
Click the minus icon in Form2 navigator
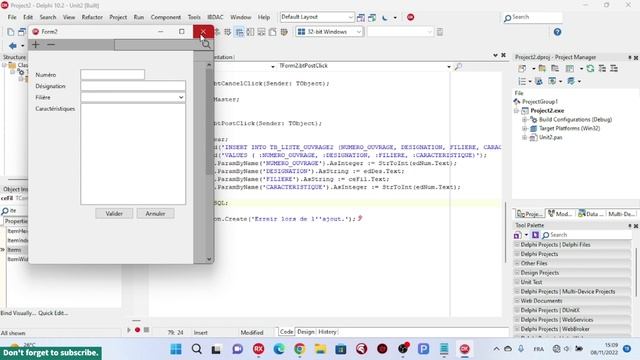pos(51,44)
